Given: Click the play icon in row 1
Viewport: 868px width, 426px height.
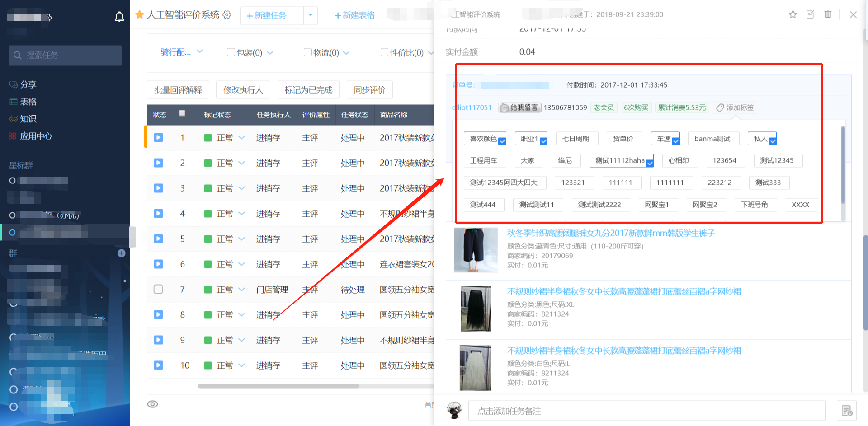Looking at the screenshot, I should pyautogui.click(x=158, y=138).
